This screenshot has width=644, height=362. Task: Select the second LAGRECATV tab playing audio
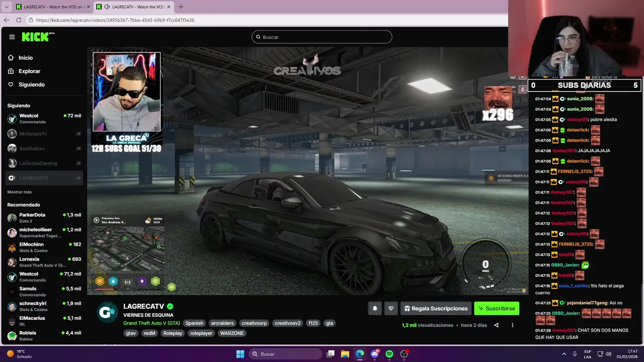point(135,7)
